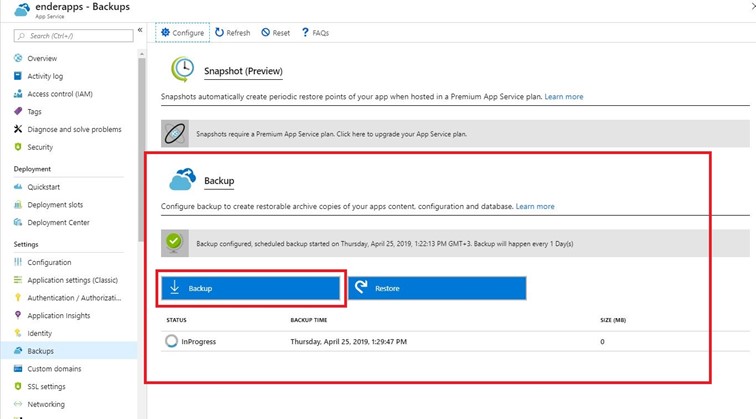Screen dimensions: 756x419
Task: Open Learn more link for Snapshots
Action: pyautogui.click(x=564, y=96)
